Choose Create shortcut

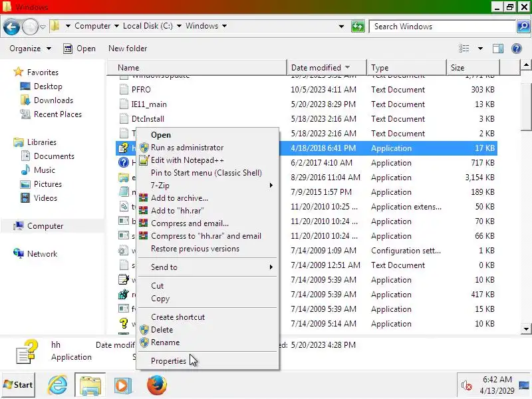(207, 317)
